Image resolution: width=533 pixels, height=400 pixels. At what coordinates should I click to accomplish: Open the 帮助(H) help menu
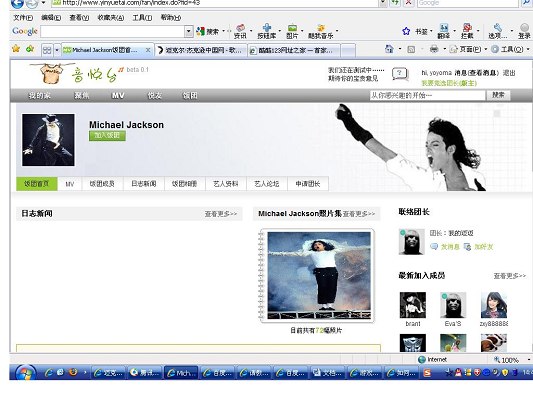coord(171,18)
